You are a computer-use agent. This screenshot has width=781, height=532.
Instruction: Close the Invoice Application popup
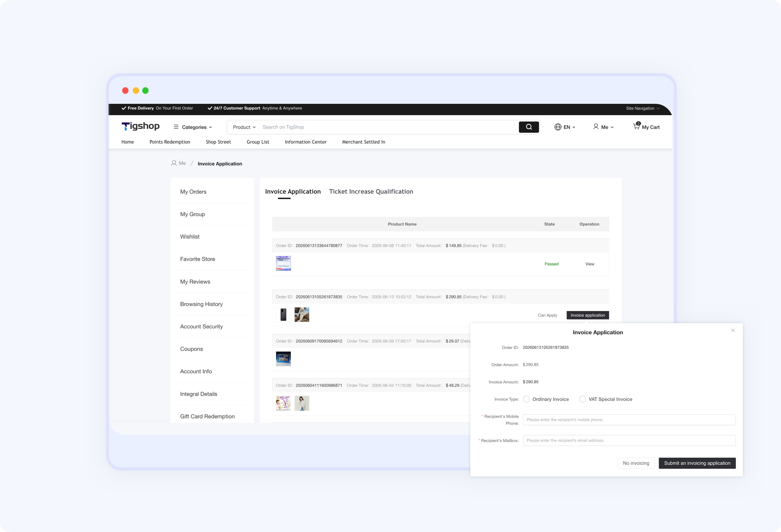pyautogui.click(x=733, y=330)
